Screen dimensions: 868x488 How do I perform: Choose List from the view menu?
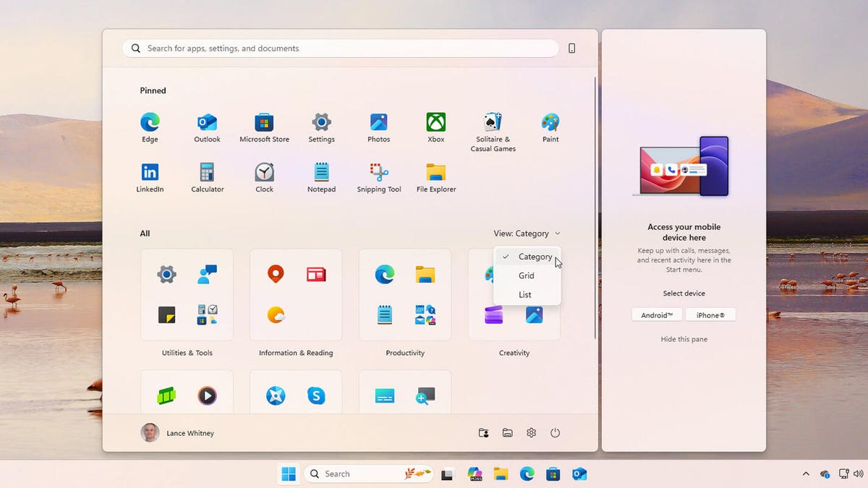pos(525,294)
